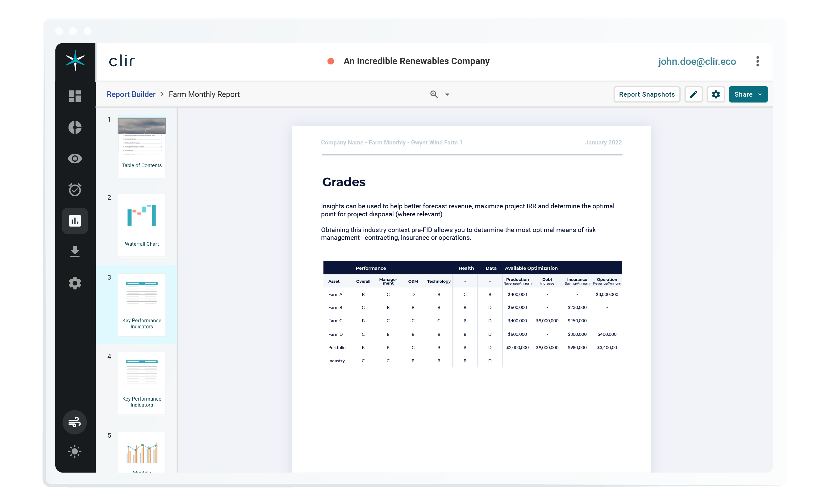Click the zoom magnifier icon
Screen dimensions: 830x504
pos(434,94)
